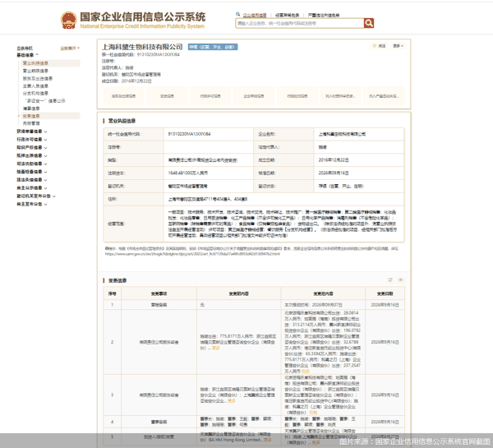Click the blue 存续 status badge
The image size is (493, 448).
coord(213,47)
